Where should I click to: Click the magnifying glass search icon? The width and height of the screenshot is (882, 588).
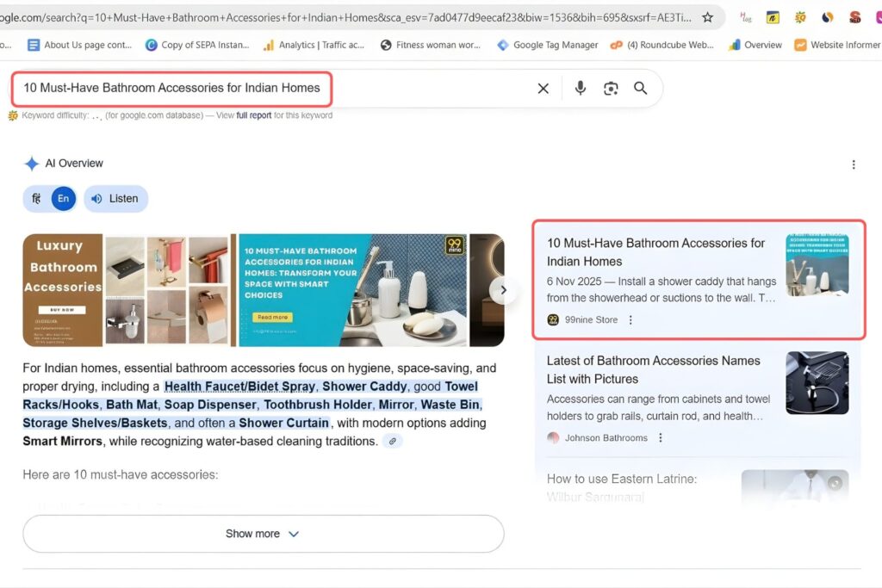point(639,88)
